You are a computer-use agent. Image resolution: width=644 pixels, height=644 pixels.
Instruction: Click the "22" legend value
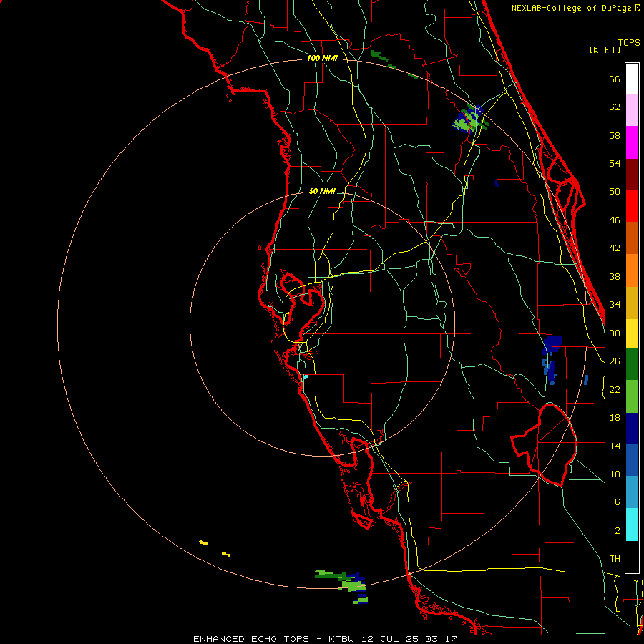(x=615, y=390)
